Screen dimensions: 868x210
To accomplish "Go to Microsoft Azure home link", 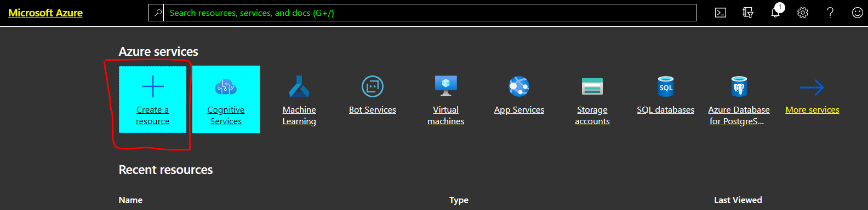I will click(45, 13).
